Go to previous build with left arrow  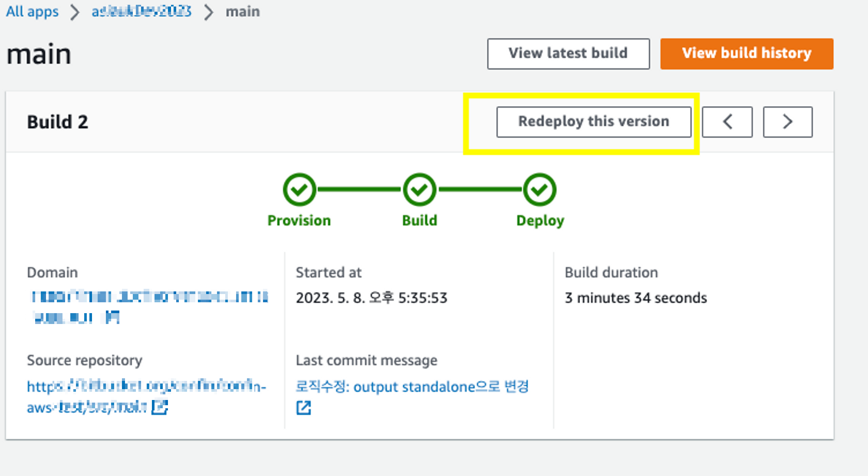tap(727, 122)
